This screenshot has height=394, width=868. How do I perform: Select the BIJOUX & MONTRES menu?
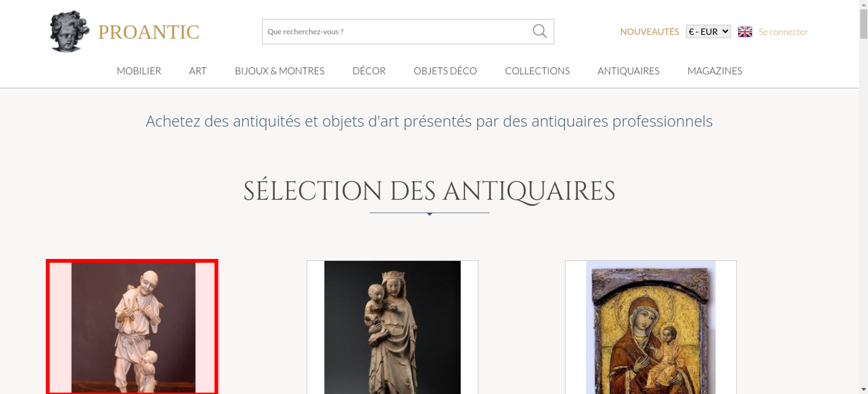279,71
